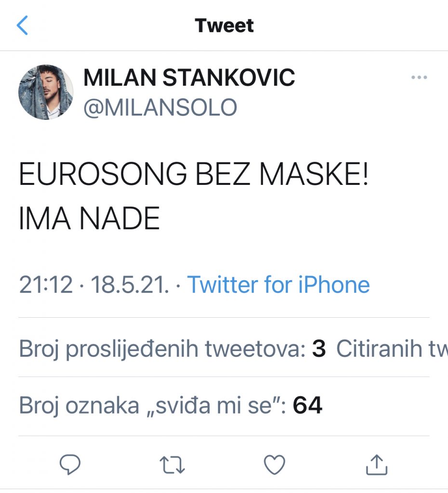Click the like count number 64
This screenshot has height=493, width=448.
pos(308,406)
